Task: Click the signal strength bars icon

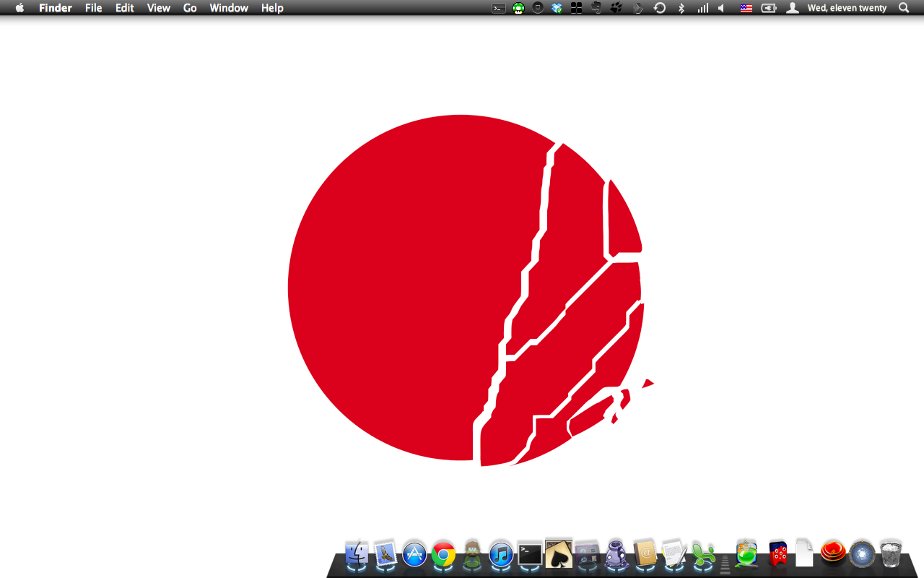Action: pos(702,8)
